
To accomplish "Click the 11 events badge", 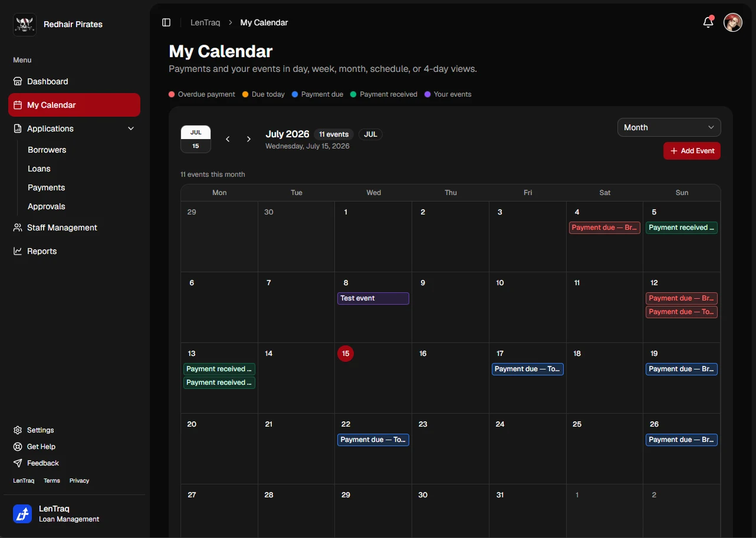I will click(334, 134).
